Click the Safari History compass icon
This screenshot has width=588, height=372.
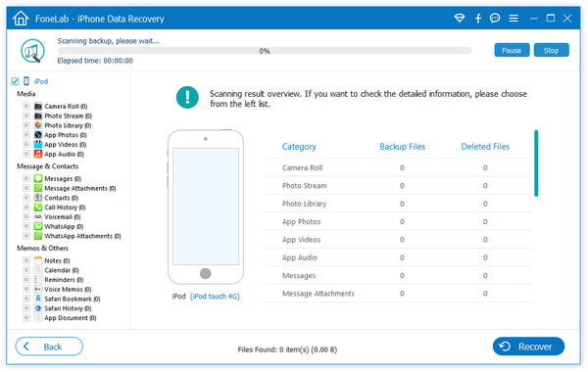point(38,308)
